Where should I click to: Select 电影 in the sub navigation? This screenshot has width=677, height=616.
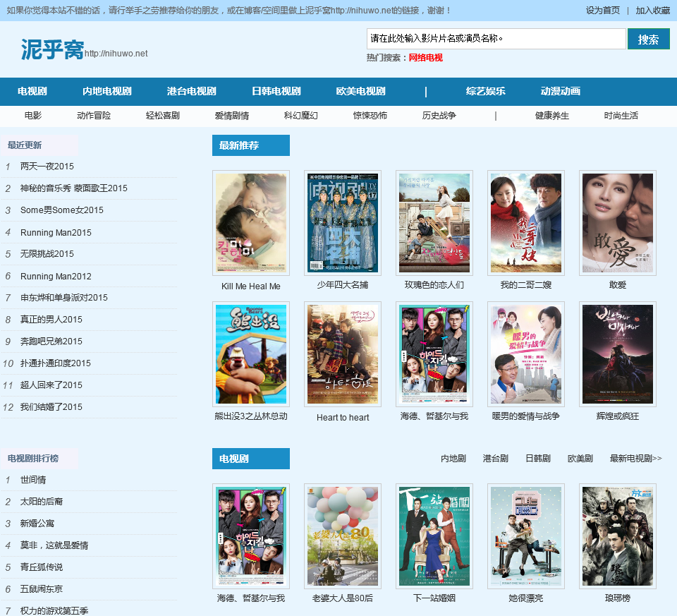pos(33,115)
